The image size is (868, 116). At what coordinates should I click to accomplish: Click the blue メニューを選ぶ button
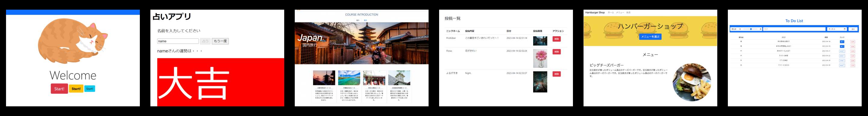[x=650, y=37]
